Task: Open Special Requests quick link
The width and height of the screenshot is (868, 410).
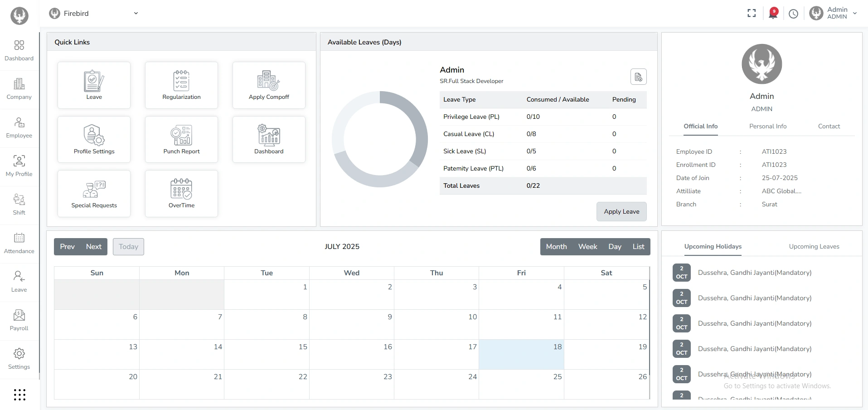Action: (94, 193)
